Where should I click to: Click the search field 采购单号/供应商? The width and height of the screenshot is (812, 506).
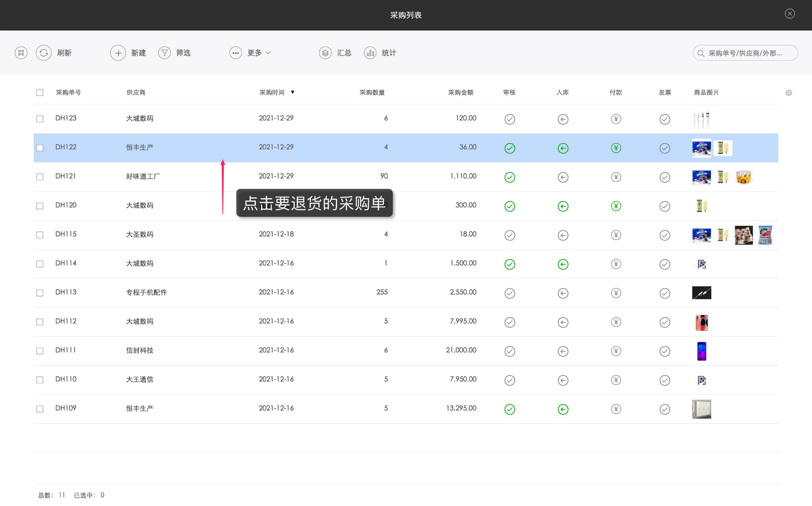745,53
